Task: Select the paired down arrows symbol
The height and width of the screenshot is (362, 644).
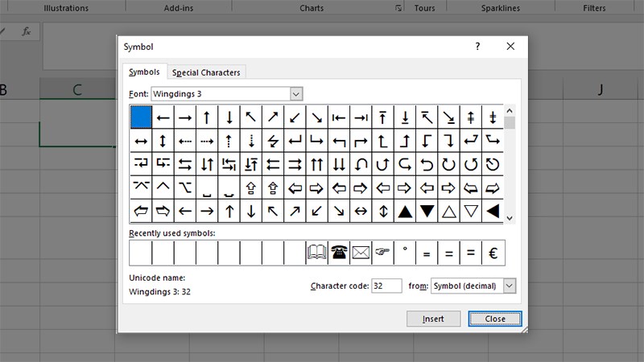Action: [x=339, y=165]
